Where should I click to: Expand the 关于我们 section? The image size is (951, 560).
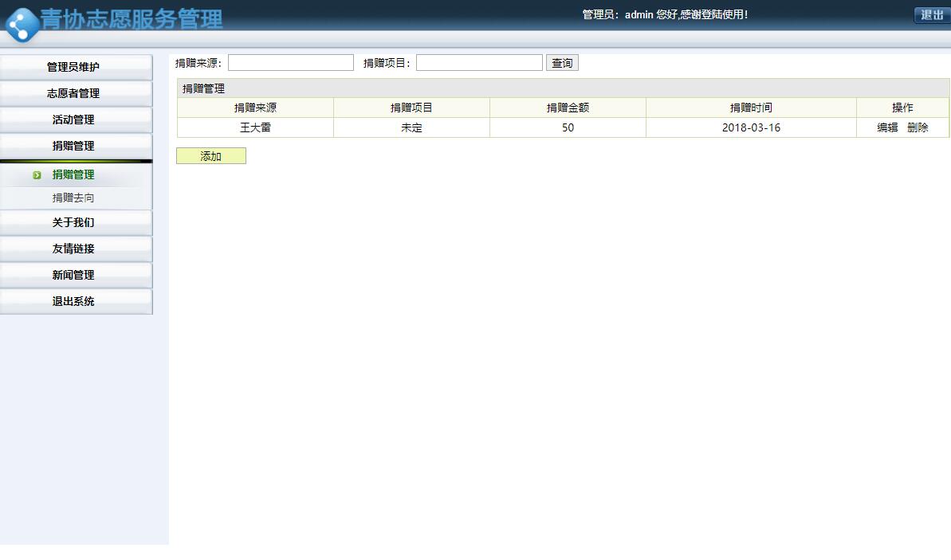click(76, 223)
